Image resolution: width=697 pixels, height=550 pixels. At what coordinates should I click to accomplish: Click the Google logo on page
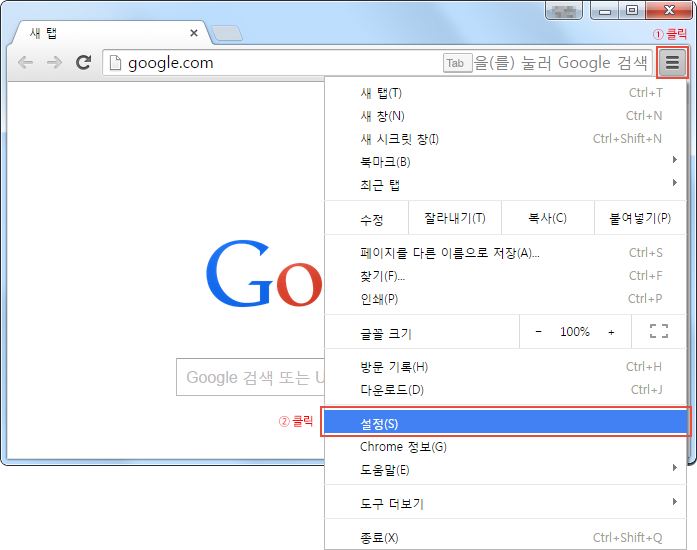(x=264, y=273)
